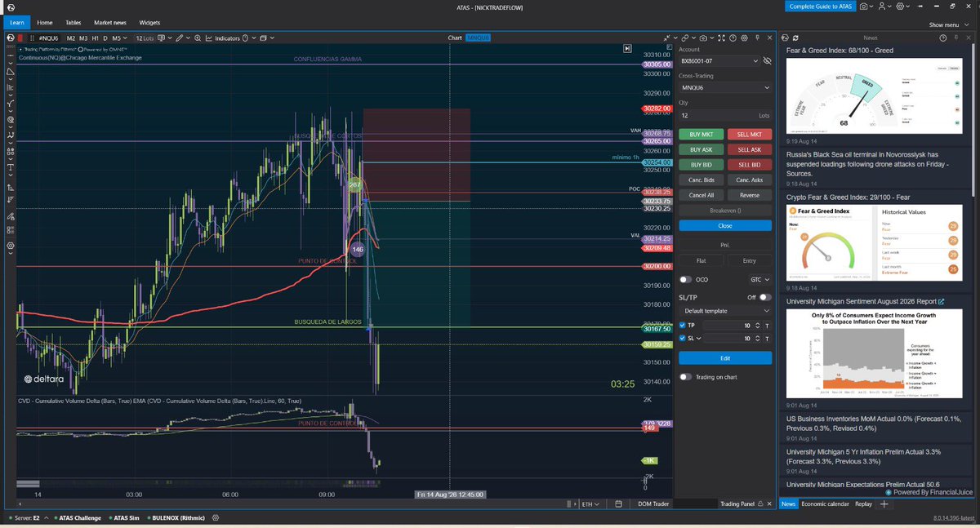Click the BUY MKT button
Image resolution: width=980 pixels, height=528 pixels.
click(701, 134)
